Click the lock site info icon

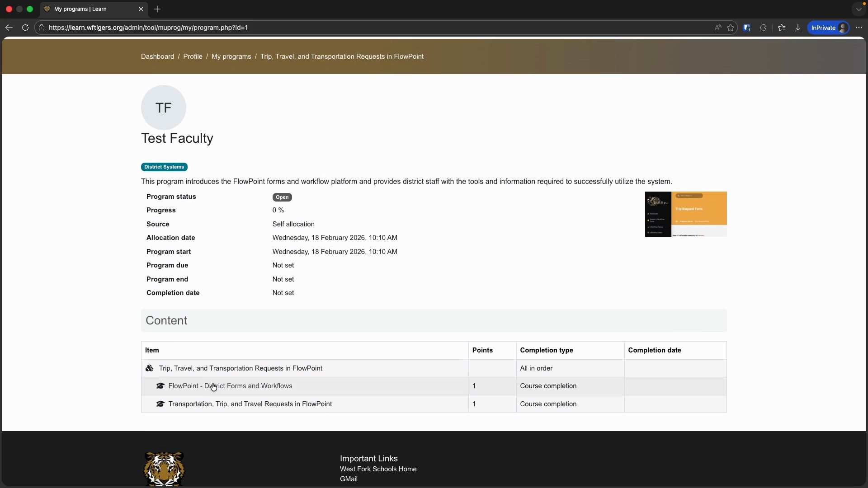[42, 28]
